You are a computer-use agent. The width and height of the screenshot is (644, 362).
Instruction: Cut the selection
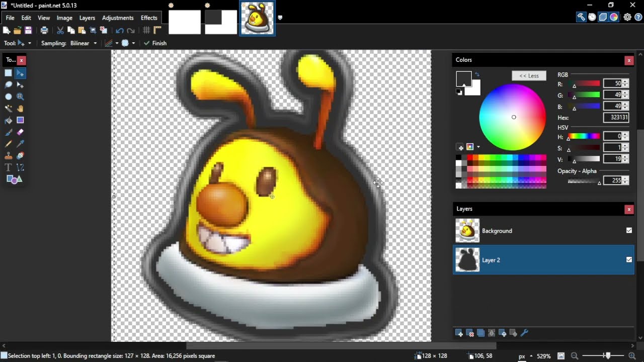pyautogui.click(x=60, y=31)
